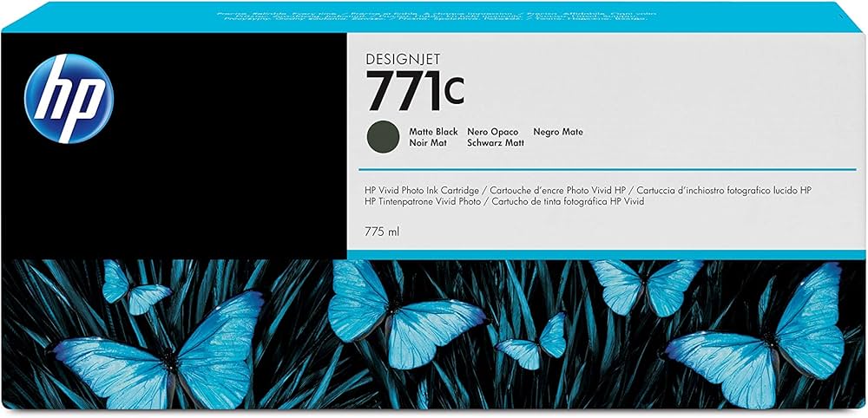Click the "Matte Black" label
868x418 pixels.
pos(433,132)
